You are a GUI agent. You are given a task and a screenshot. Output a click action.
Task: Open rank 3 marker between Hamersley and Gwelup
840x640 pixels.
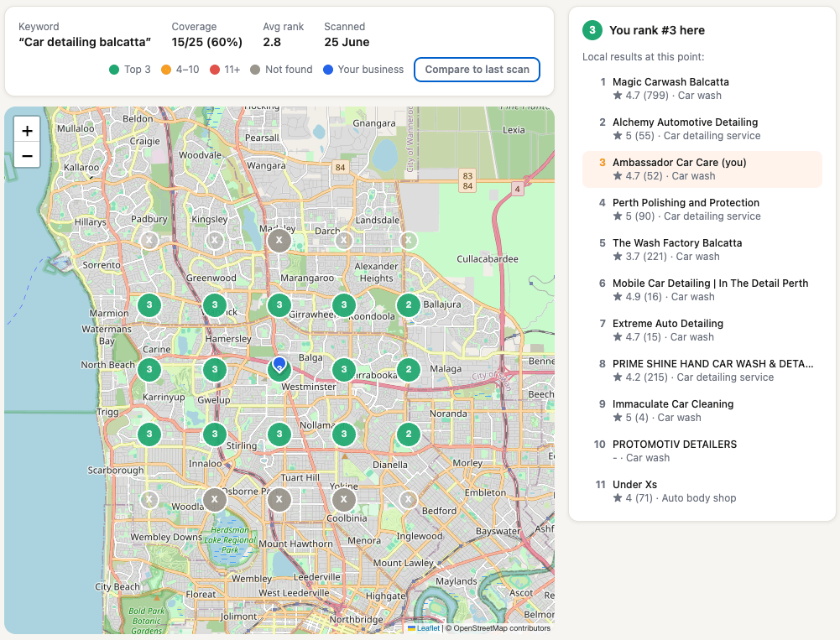214,370
